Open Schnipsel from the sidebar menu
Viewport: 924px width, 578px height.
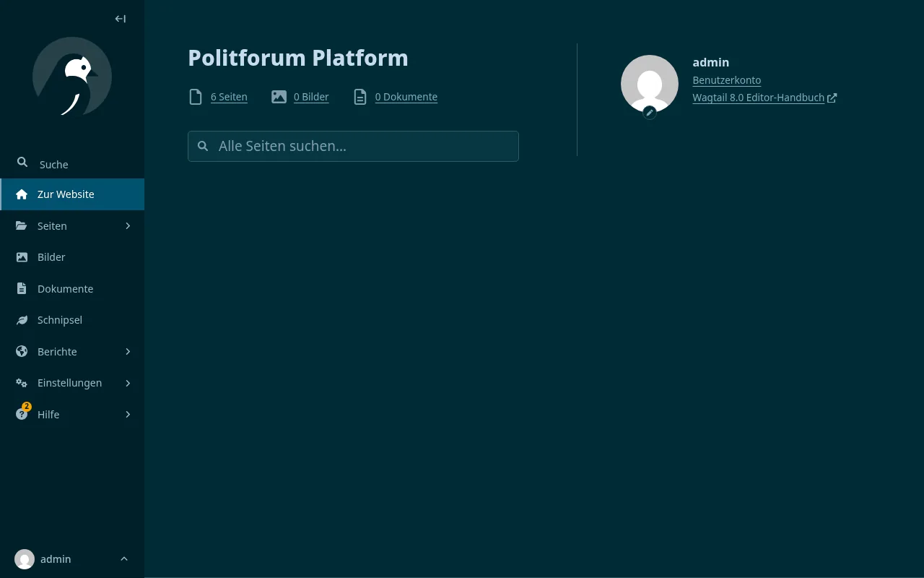[72, 320]
